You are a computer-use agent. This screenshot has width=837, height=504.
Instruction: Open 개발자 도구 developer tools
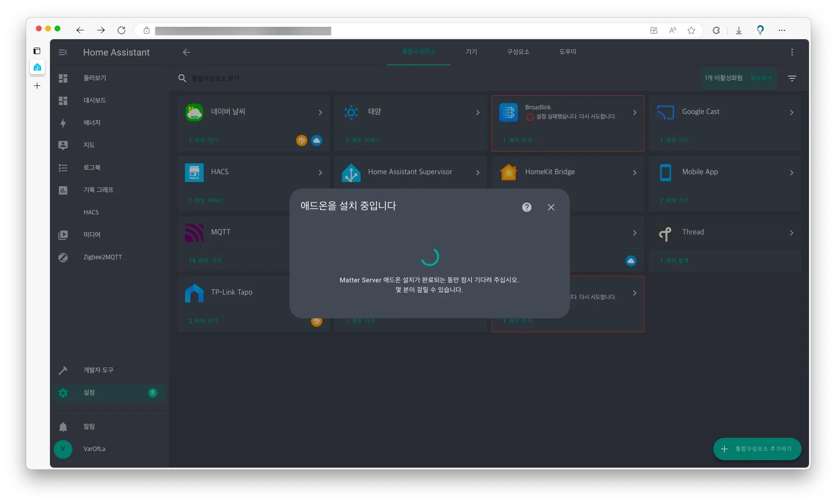(x=110, y=370)
